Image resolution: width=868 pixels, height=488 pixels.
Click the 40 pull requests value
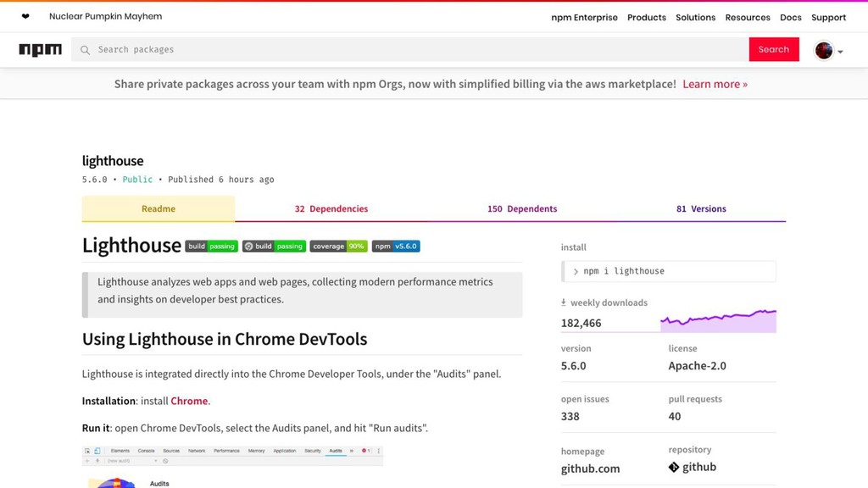(674, 417)
